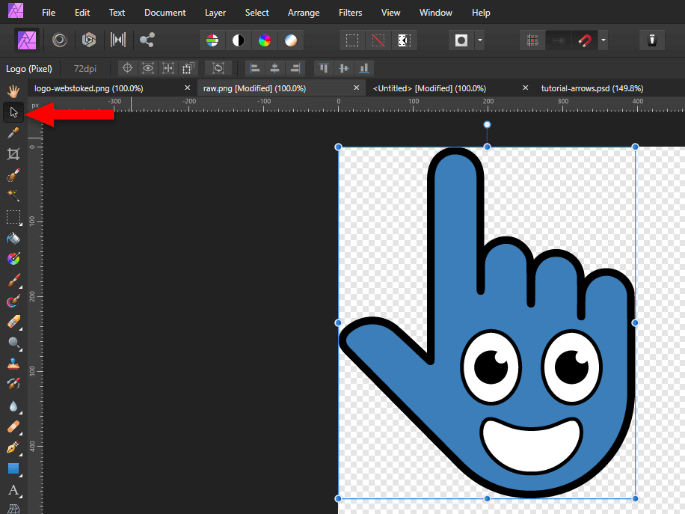Image resolution: width=685 pixels, height=514 pixels.
Task: Select the Artistic Text tool
Action: click(x=14, y=490)
